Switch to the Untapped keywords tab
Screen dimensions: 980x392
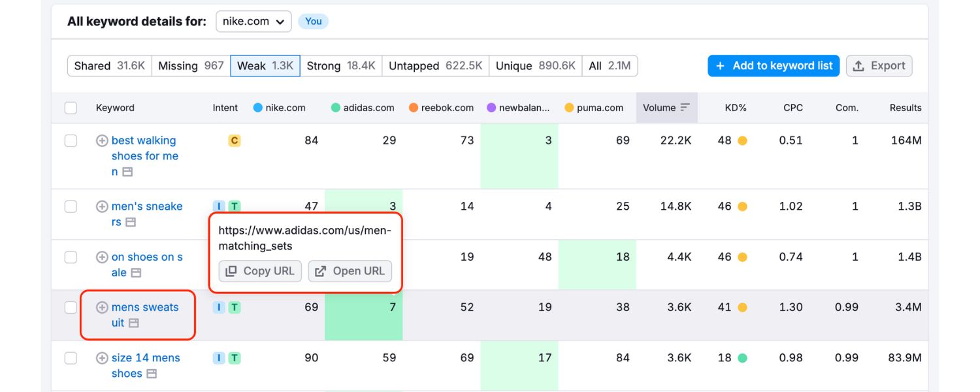[x=435, y=65]
